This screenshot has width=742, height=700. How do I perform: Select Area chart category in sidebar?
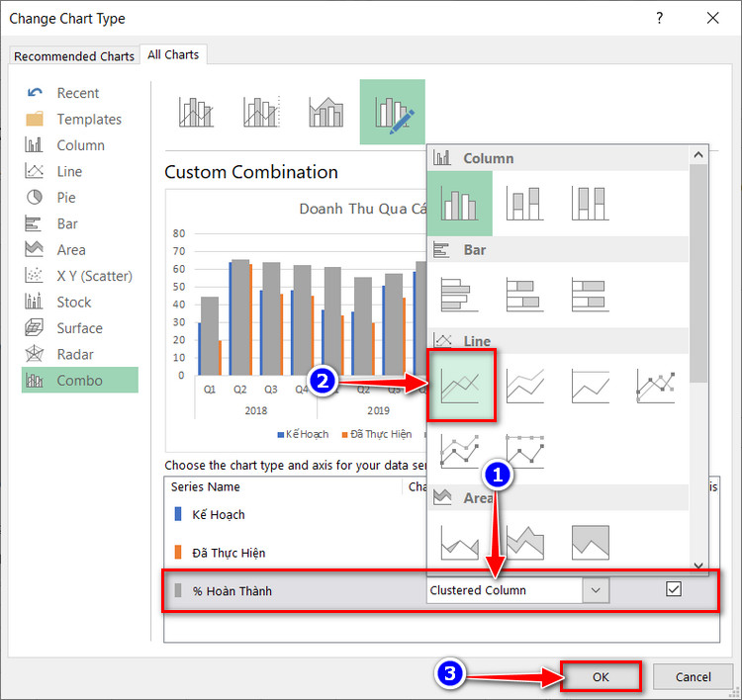[x=80, y=250]
